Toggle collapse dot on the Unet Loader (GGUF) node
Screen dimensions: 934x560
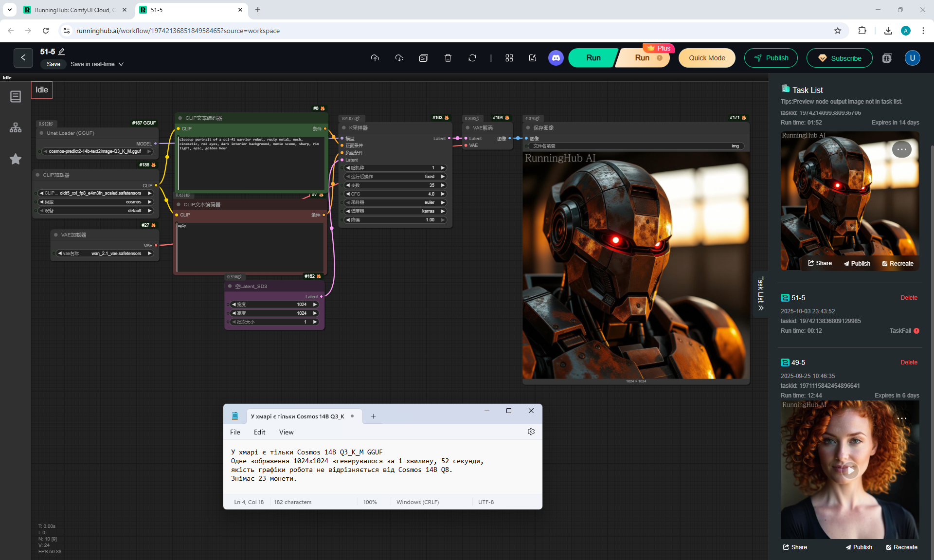pyautogui.click(x=42, y=133)
